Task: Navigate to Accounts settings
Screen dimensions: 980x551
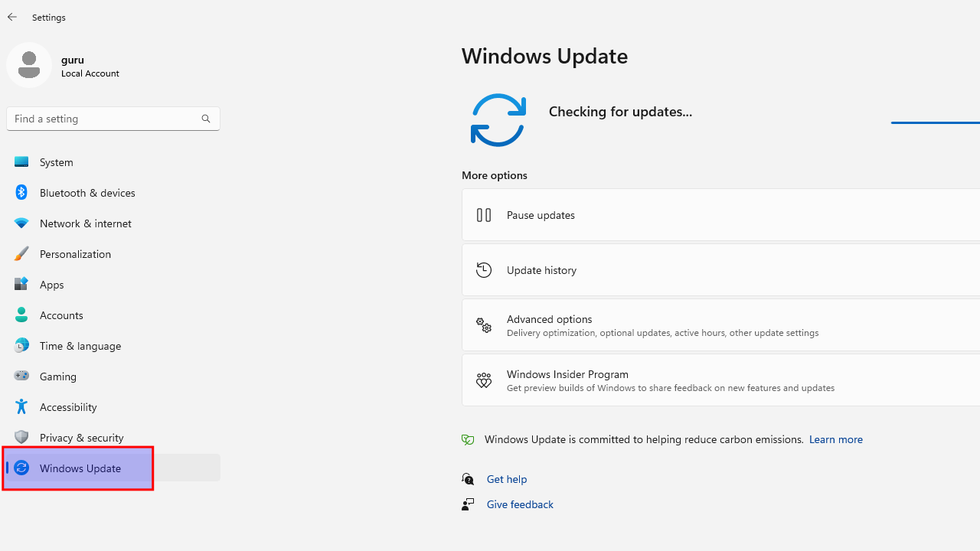Action: point(113,315)
